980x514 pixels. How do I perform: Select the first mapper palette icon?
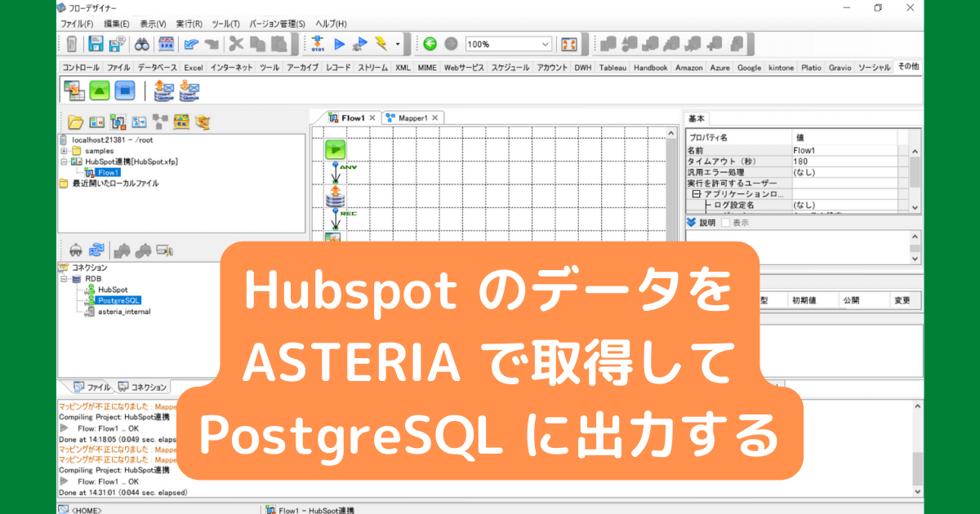pyautogui.click(x=73, y=90)
